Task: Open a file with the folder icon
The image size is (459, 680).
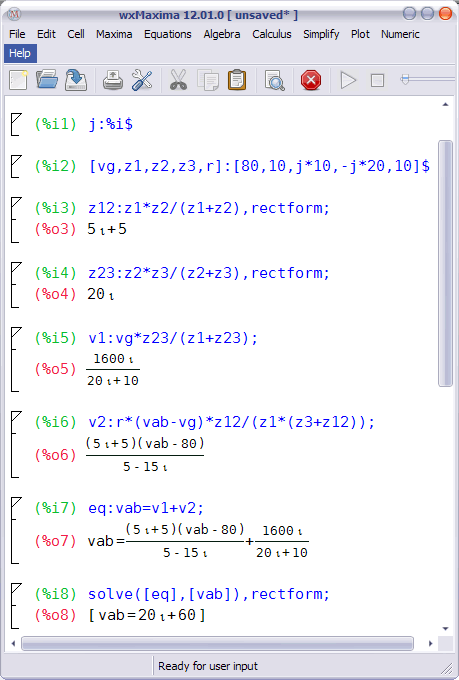Action: pyautogui.click(x=47, y=80)
